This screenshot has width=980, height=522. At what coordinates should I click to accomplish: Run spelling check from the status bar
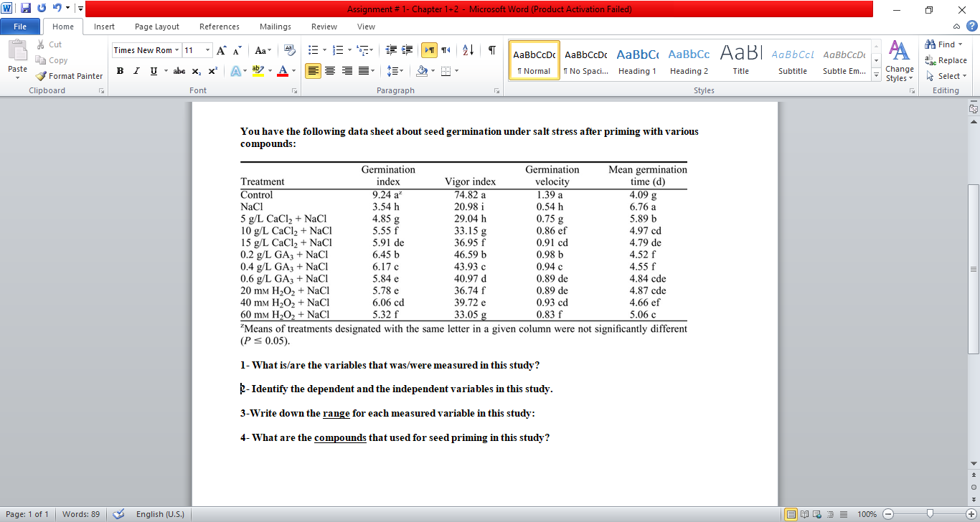coord(118,514)
